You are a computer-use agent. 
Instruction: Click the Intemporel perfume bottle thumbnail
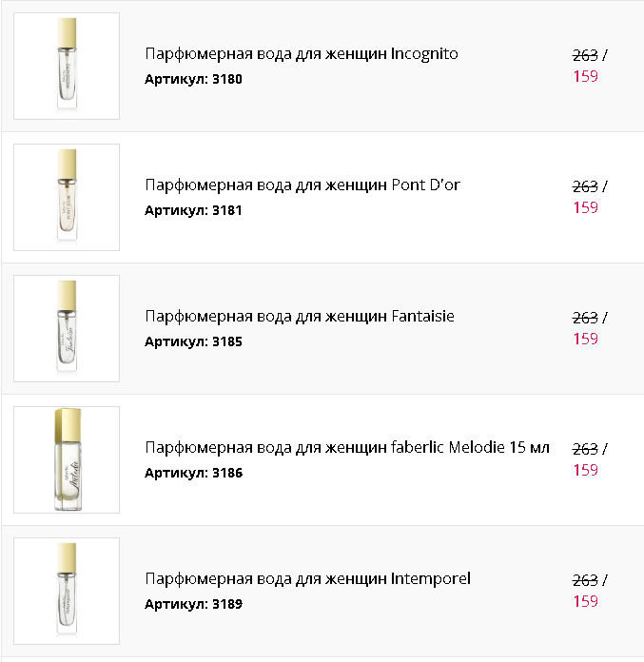67,591
